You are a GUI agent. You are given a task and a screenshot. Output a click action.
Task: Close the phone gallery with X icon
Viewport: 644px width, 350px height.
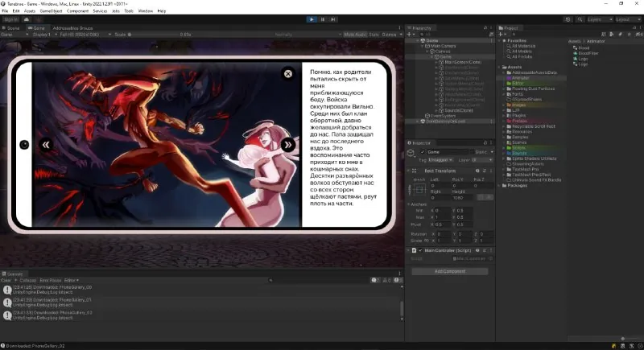[288, 73]
